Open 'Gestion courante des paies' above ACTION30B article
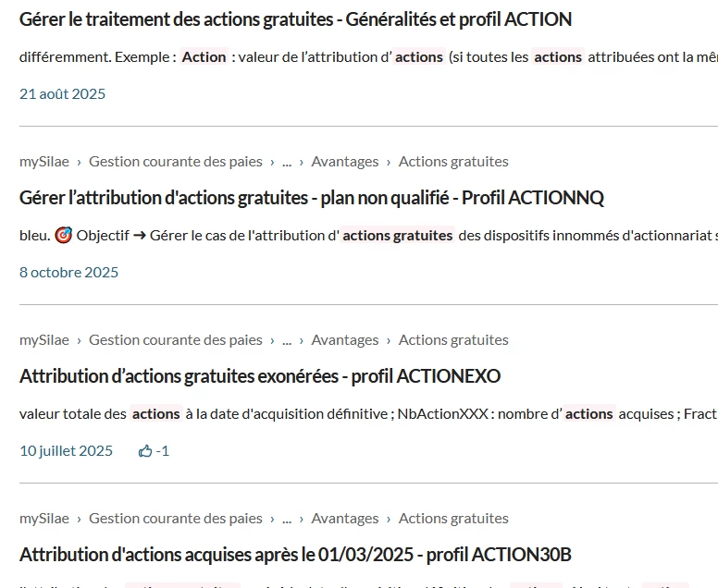Screen dimensions: 718x588 coord(175,519)
